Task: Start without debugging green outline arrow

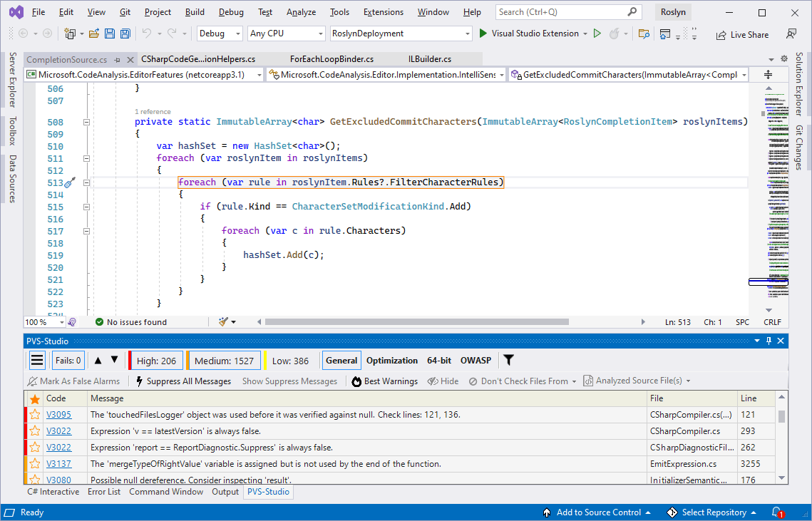Action: pos(597,33)
